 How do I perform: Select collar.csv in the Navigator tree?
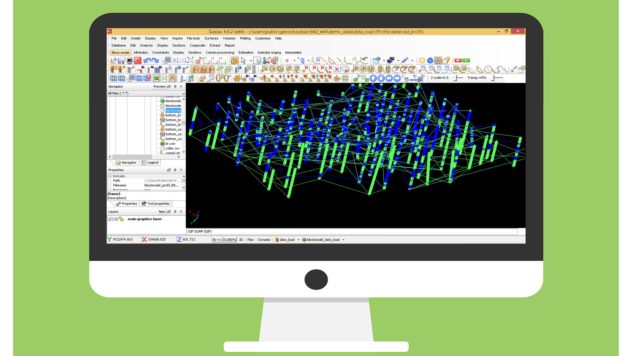click(x=172, y=148)
